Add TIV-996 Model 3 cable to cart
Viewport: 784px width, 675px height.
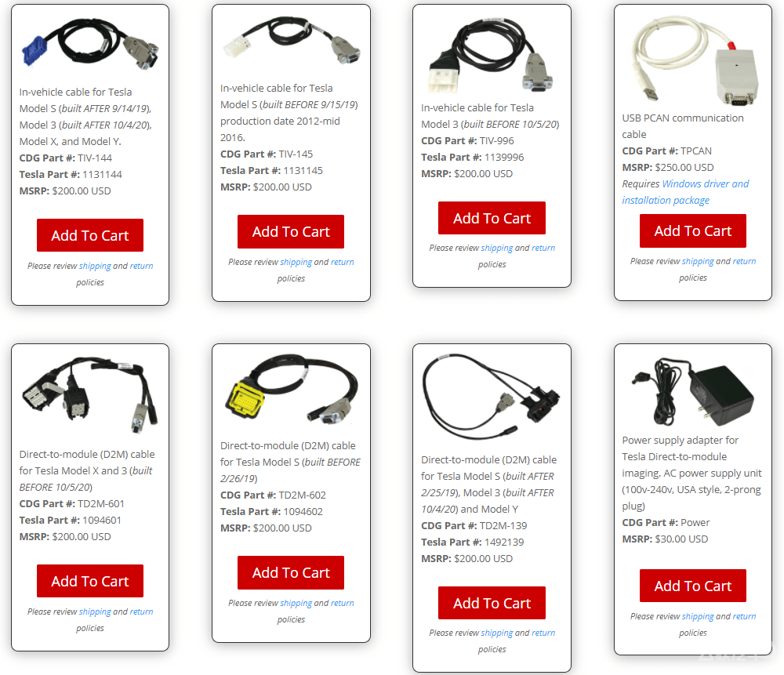pyautogui.click(x=492, y=218)
